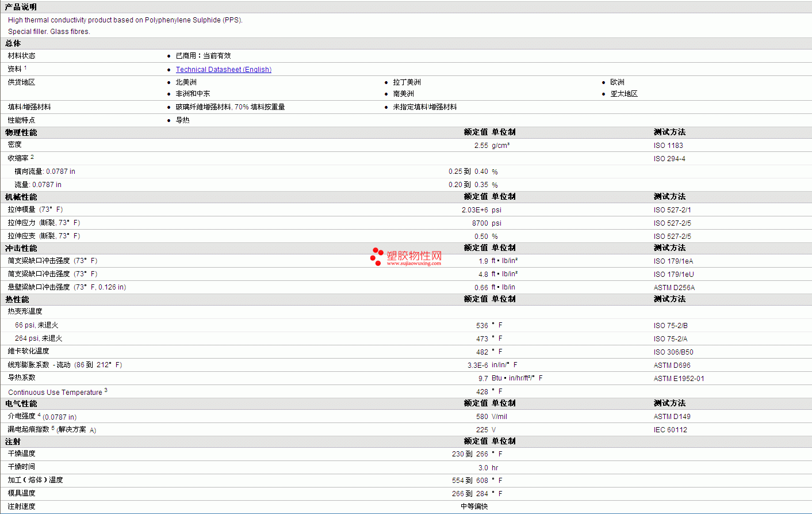The width and height of the screenshot is (812, 514).
Task: Select the 拉伸模量 (73°F) row label
Action: (35, 210)
